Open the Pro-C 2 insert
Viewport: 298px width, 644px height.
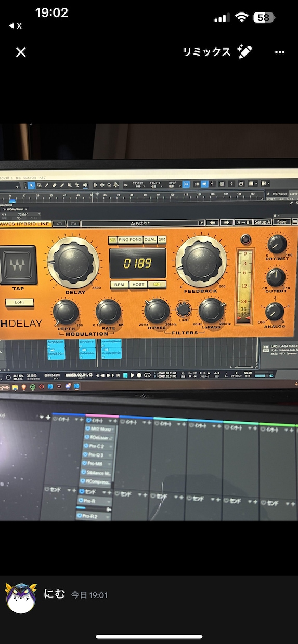click(x=97, y=446)
